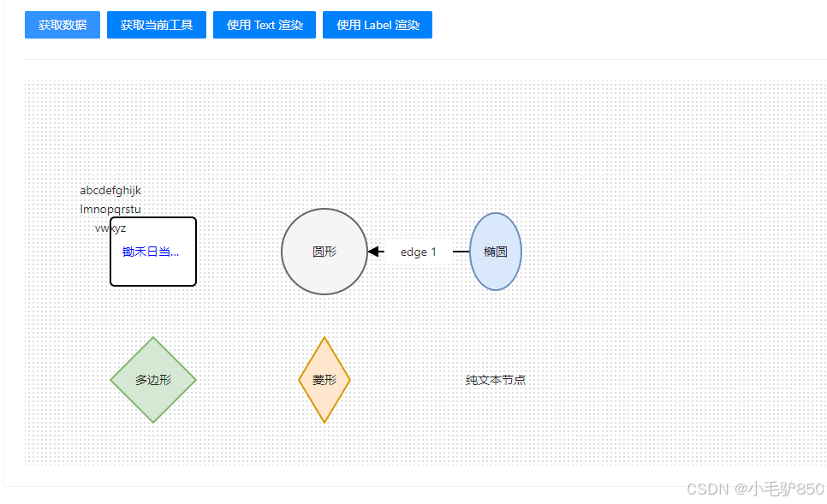Select the gray circle node 圆形

pos(324,252)
